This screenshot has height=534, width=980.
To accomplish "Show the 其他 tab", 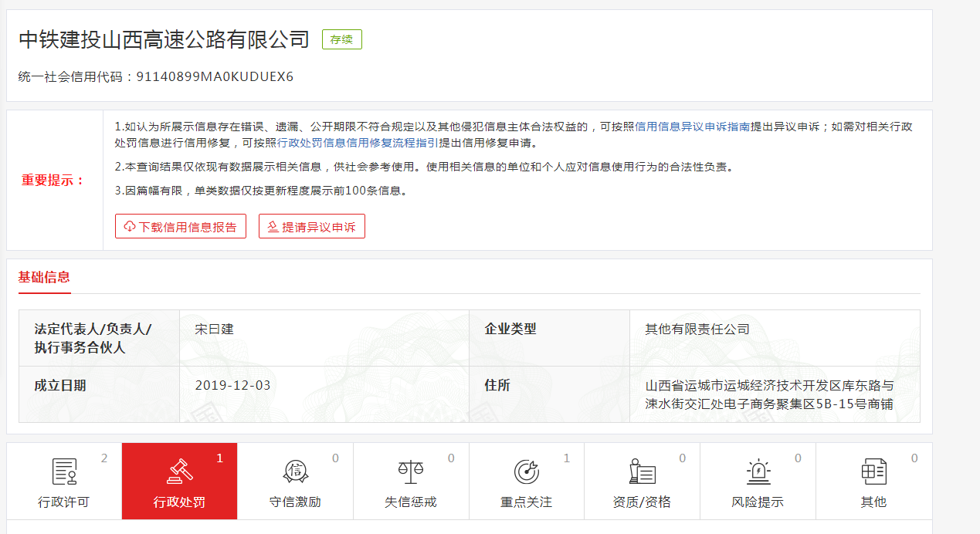I will (x=874, y=481).
